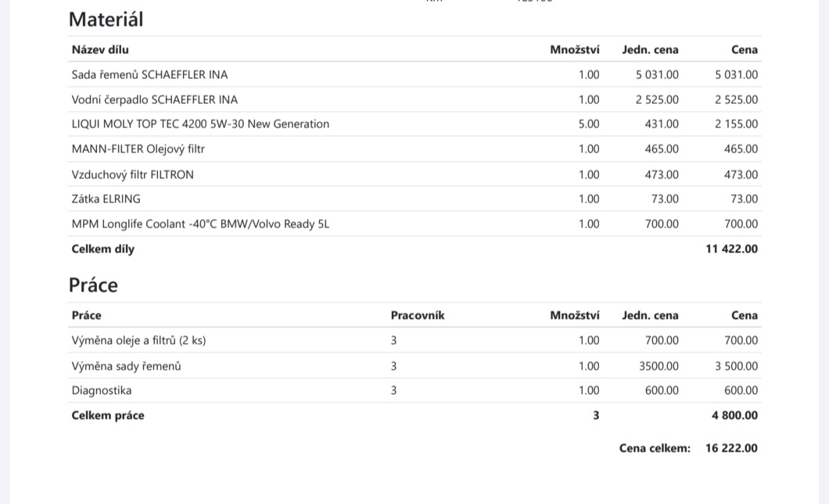
Task: Select the LIQUI MOLY TOP TEC 4200 row
Action: (200, 124)
